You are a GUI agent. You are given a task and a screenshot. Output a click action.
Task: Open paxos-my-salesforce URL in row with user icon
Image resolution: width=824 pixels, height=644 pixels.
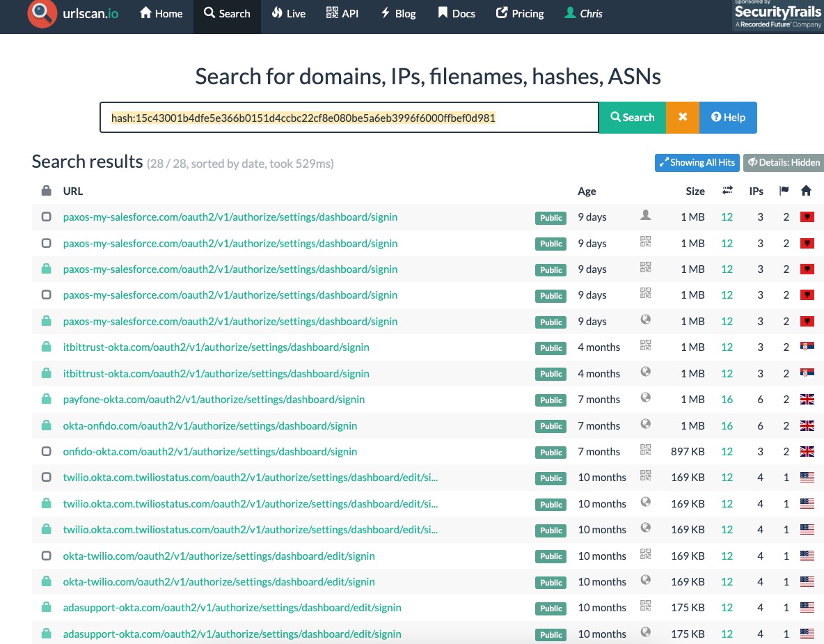click(230, 217)
